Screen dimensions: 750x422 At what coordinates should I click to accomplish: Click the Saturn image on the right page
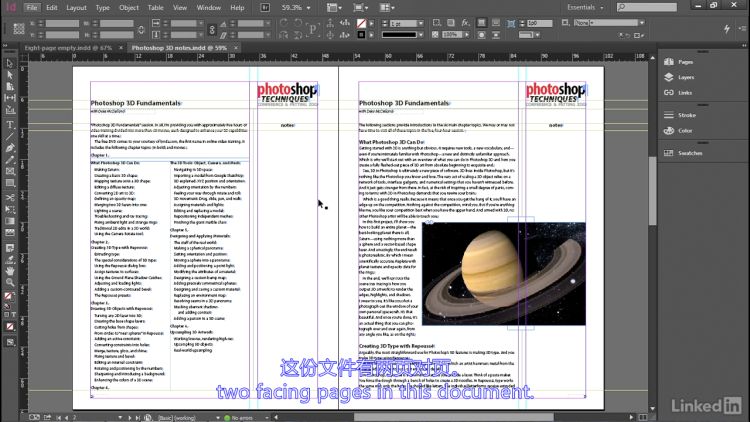click(x=504, y=274)
